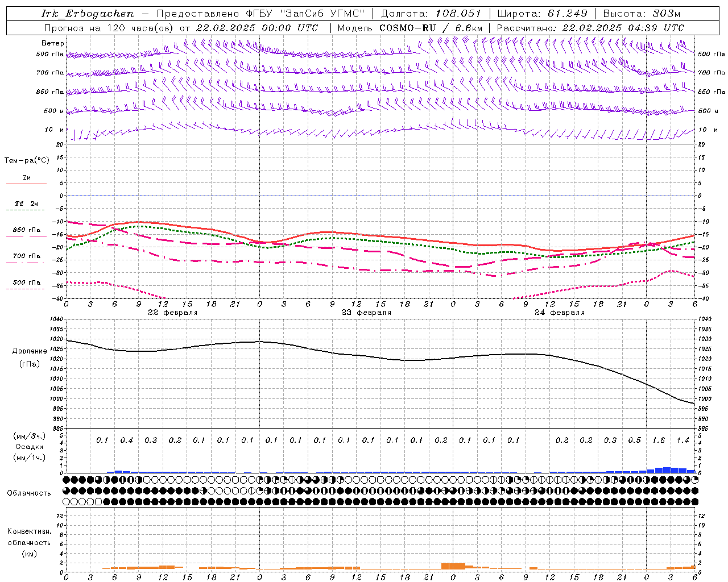
Task: Click the 'Рассчитано: 22.02.2025 04:39 UTC' text
Action: point(590,28)
